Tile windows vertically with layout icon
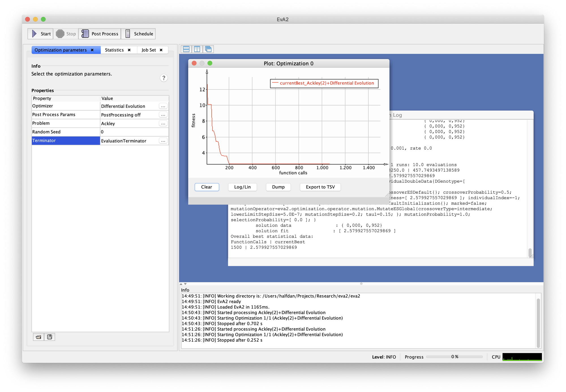566x392 pixels. pos(197,49)
